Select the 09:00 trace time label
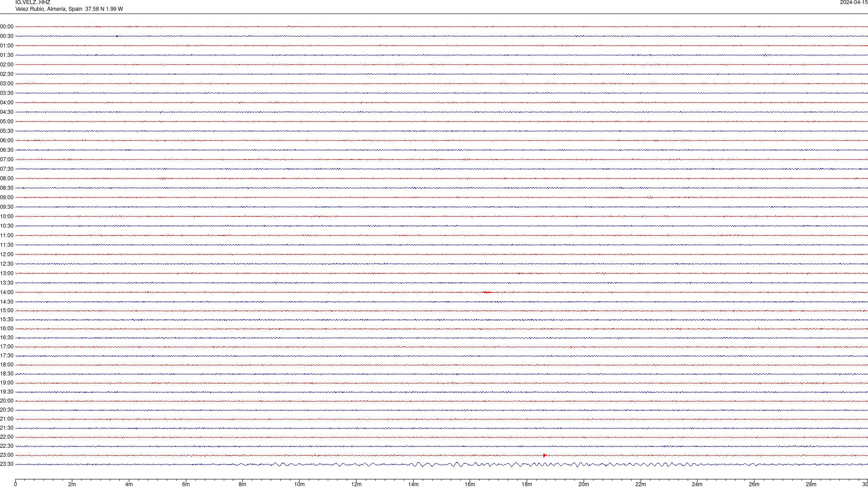This screenshot has height=488, width=868. click(7, 197)
